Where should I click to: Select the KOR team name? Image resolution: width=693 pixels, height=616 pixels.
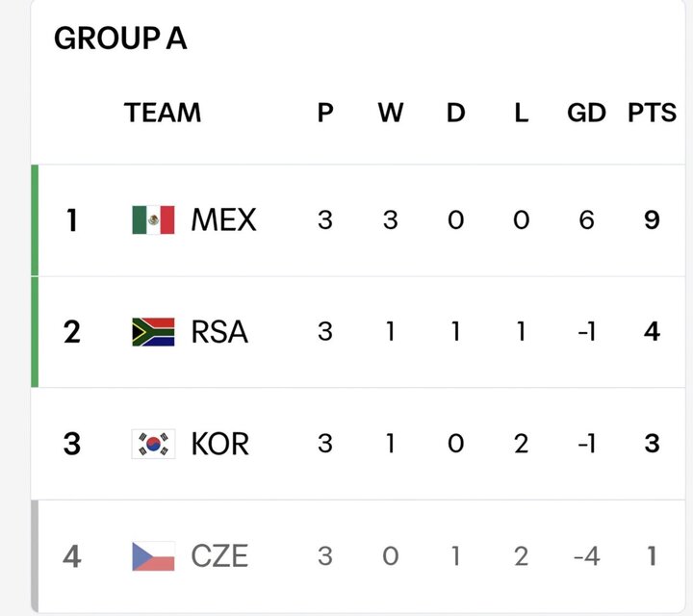tap(220, 444)
